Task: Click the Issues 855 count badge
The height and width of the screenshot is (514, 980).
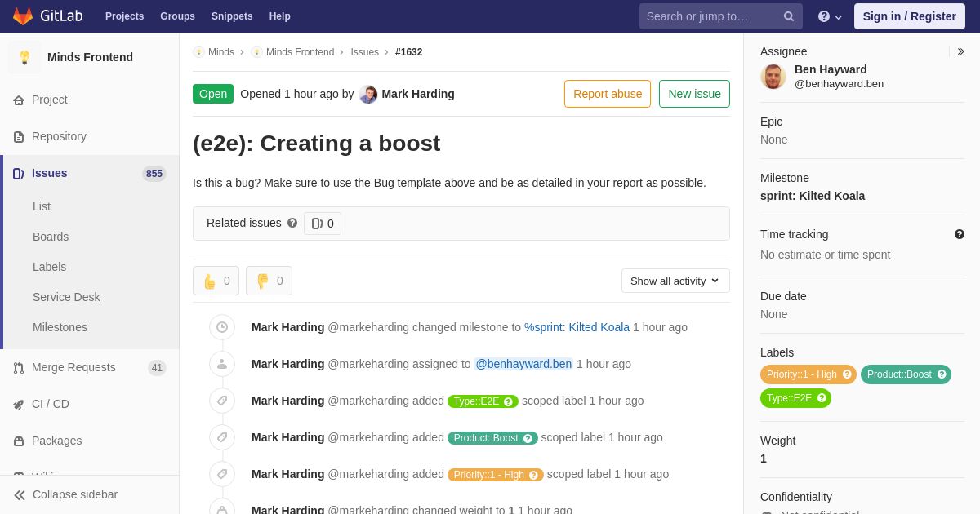Action: point(154,174)
